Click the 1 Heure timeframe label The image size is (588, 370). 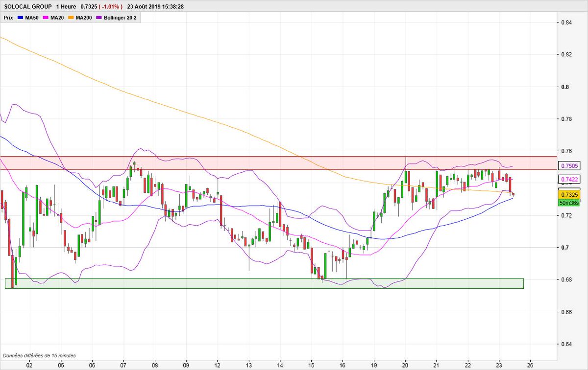[x=66, y=6]
